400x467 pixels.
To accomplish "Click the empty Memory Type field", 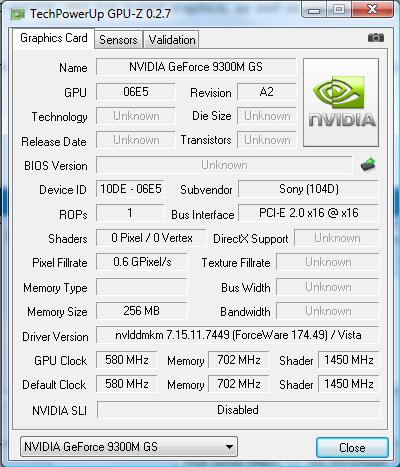I will point(142,287).
